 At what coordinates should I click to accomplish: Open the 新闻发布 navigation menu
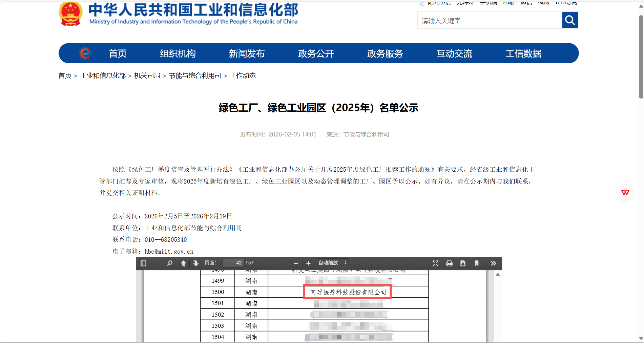tap(247, 53)
